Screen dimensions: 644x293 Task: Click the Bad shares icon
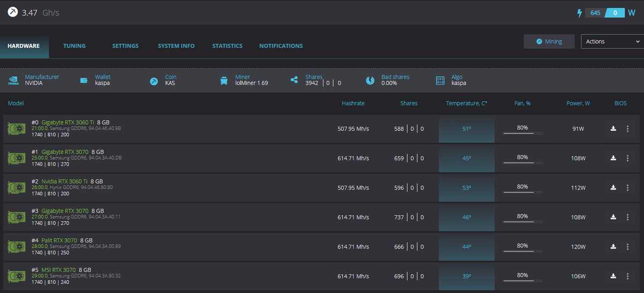(370, 80)
